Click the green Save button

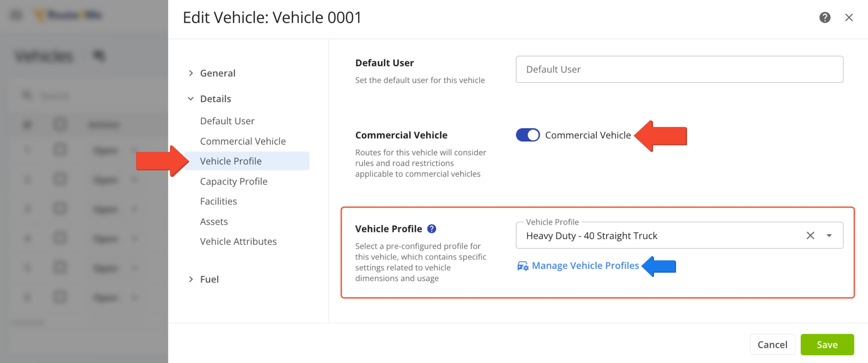tap(827, 344)
